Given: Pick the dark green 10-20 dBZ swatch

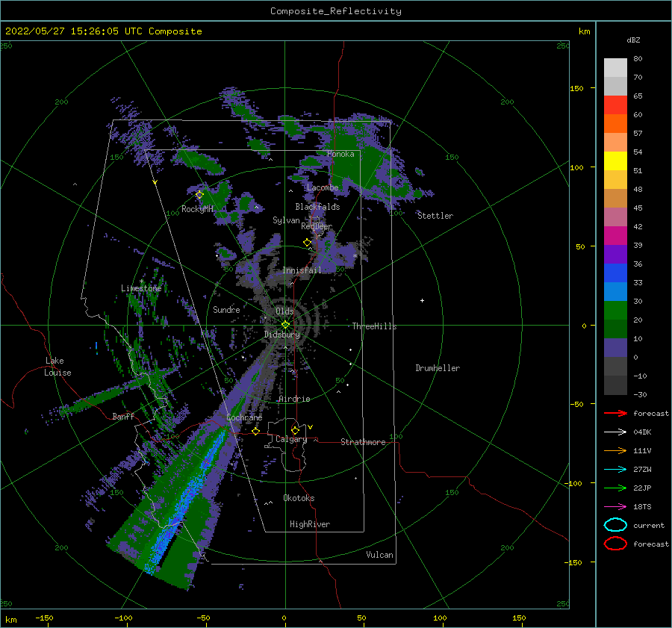Looking at the screenshot, I should (x=615, y=329).
